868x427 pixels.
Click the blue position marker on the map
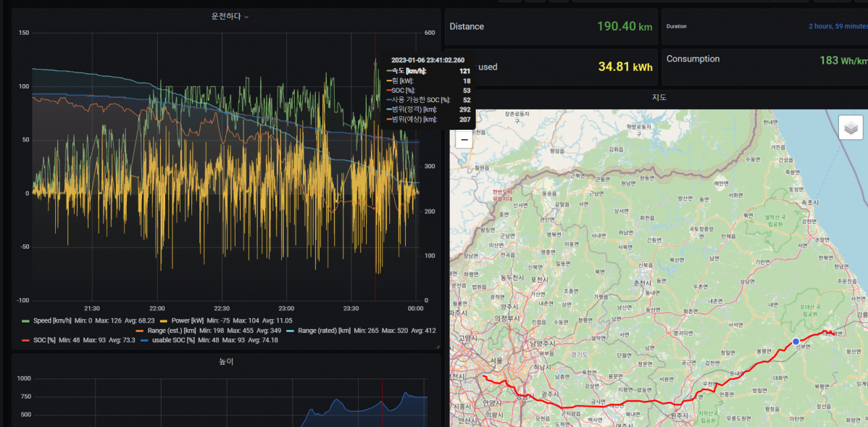click(796, 341)
